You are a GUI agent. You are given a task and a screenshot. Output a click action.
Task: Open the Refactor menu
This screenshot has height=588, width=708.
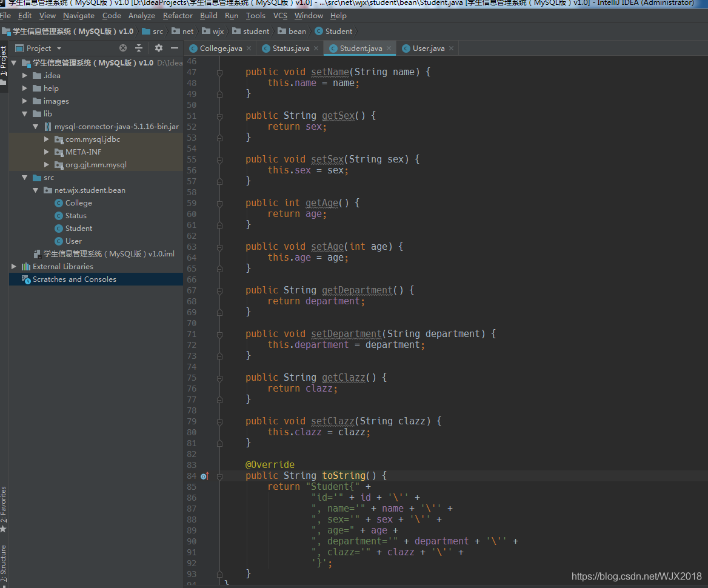pos(178,16)
